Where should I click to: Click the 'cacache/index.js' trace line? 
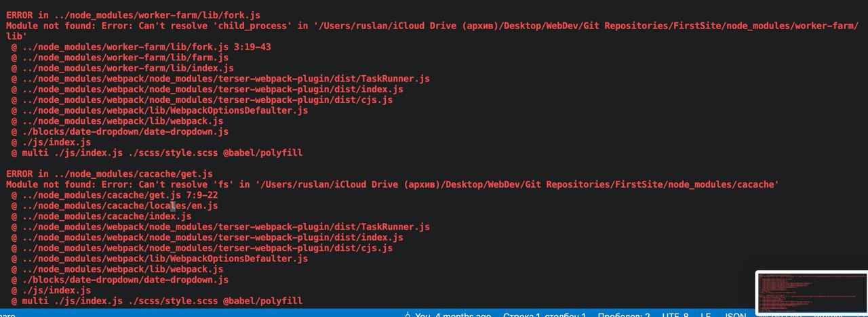click(101, 216)
